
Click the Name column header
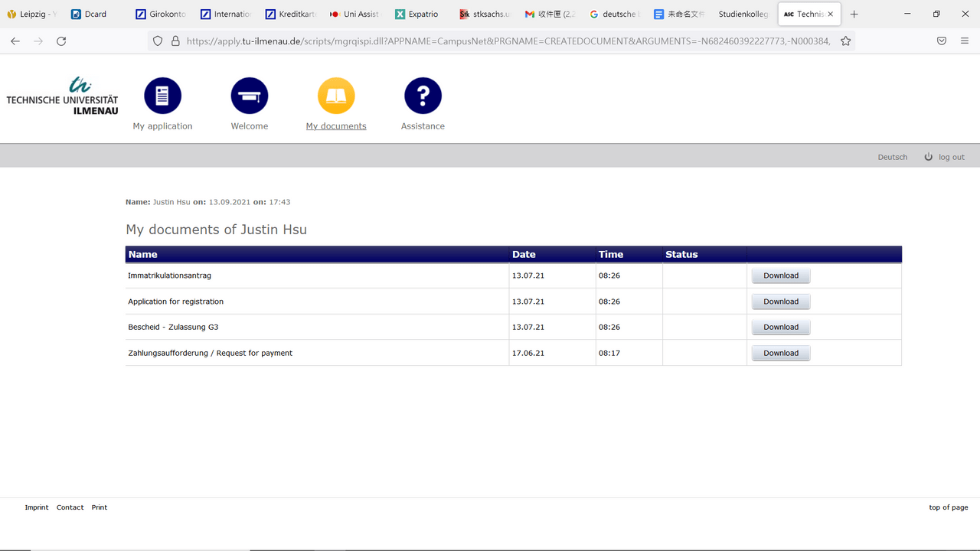coord(317,254)
